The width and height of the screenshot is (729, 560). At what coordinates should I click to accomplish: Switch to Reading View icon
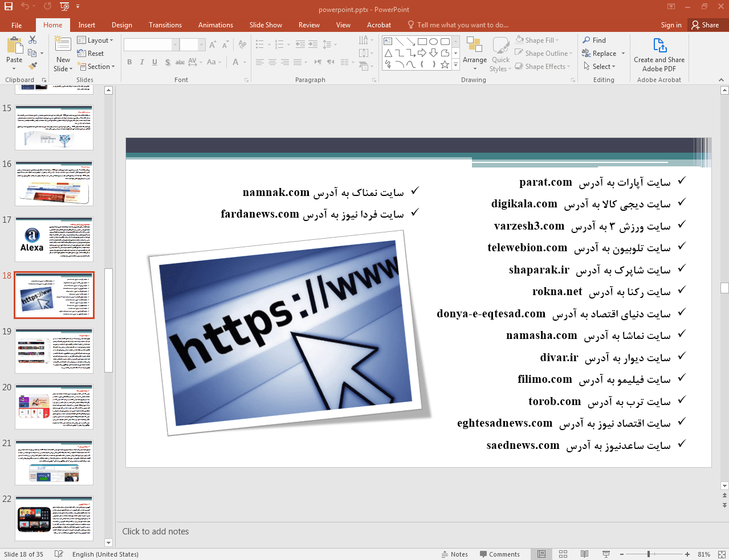(584, 554)
